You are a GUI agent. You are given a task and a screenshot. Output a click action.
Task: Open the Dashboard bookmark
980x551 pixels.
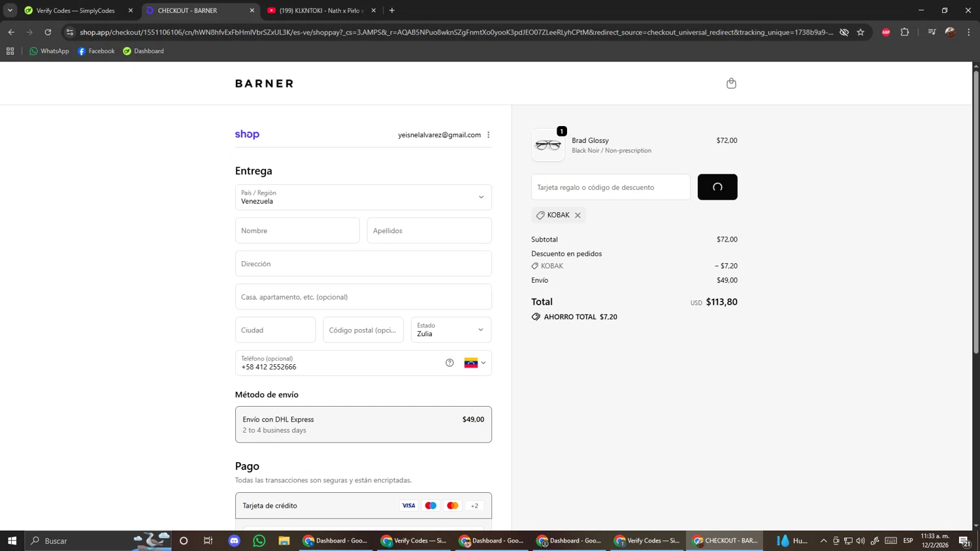pos(143,51)
